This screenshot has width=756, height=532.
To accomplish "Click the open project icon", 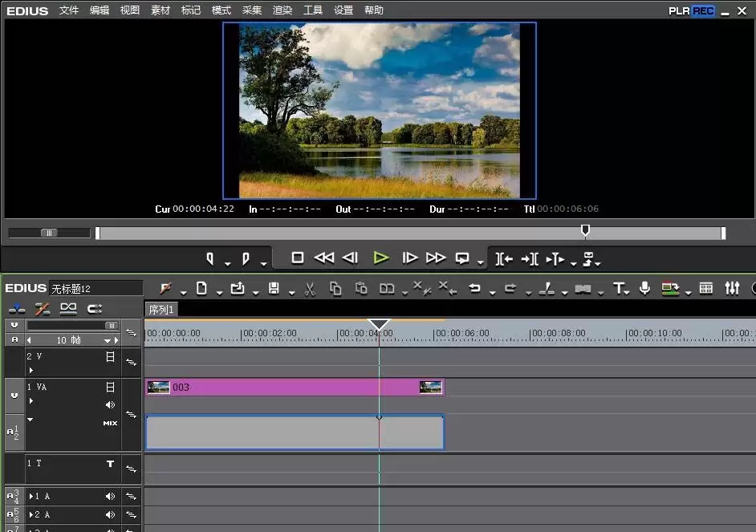I will [x=238, y=288].
